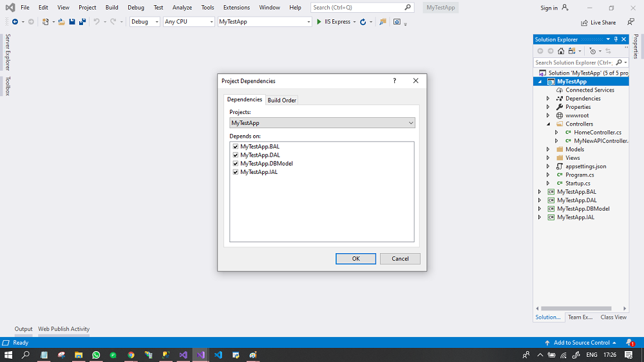Pin the Solution Explorer panel

click(x=616, y=39)
